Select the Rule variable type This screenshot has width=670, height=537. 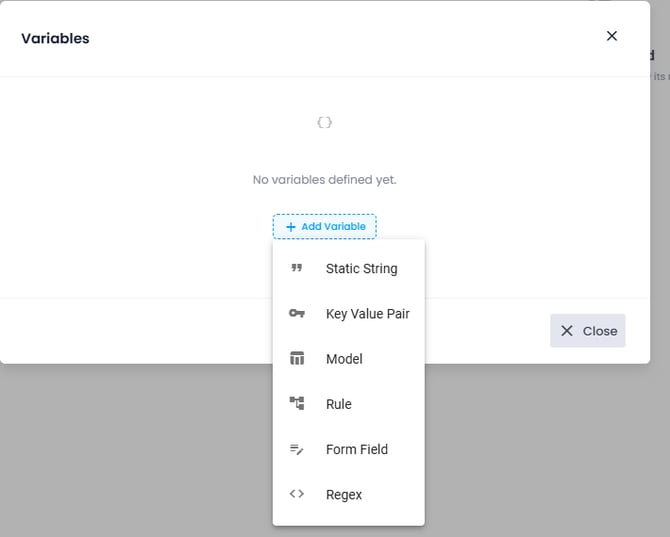click(x=339, y=404)
